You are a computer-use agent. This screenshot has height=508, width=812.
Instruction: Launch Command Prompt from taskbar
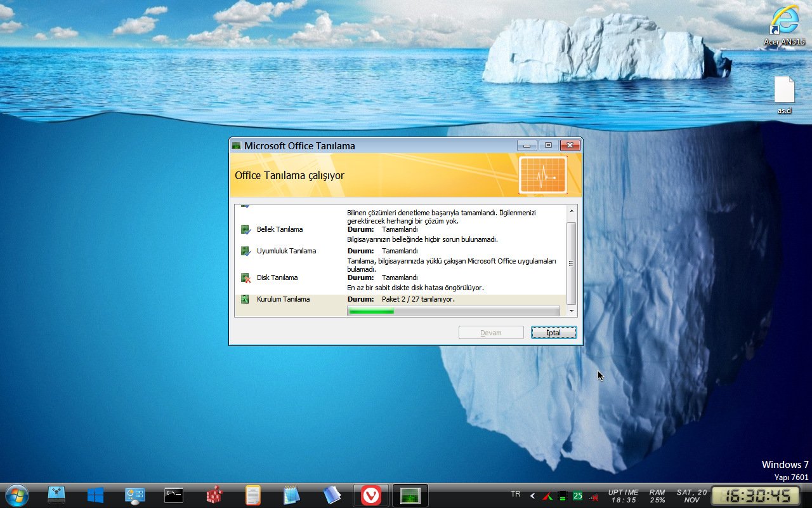point(174,495)
